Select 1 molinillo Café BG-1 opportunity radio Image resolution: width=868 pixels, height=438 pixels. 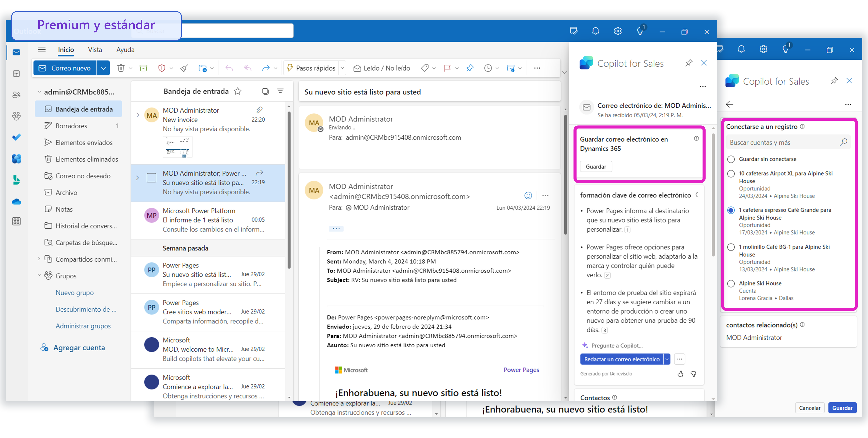pos(731,247)
